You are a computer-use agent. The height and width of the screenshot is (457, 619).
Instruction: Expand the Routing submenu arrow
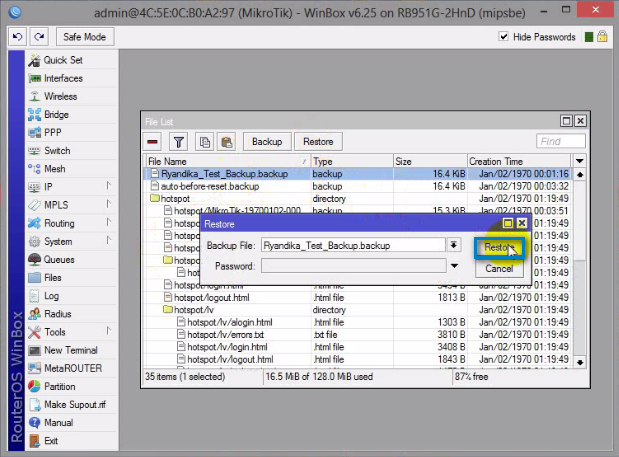[109, 222]
